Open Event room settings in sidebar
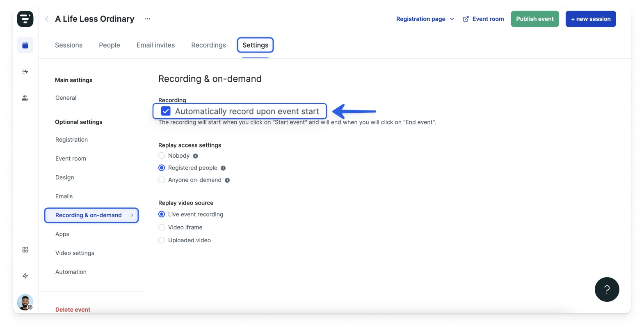The image size is (644, 333). click(x=71, y=158)
